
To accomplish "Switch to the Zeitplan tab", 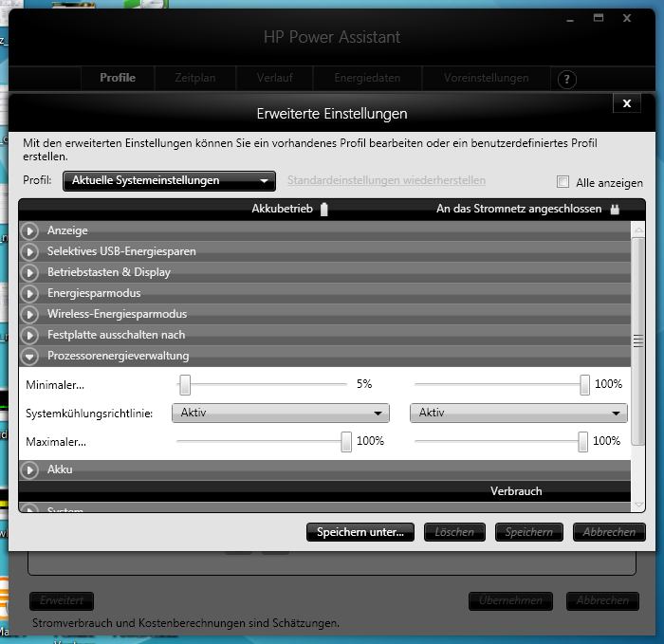I will pos(194,78).
